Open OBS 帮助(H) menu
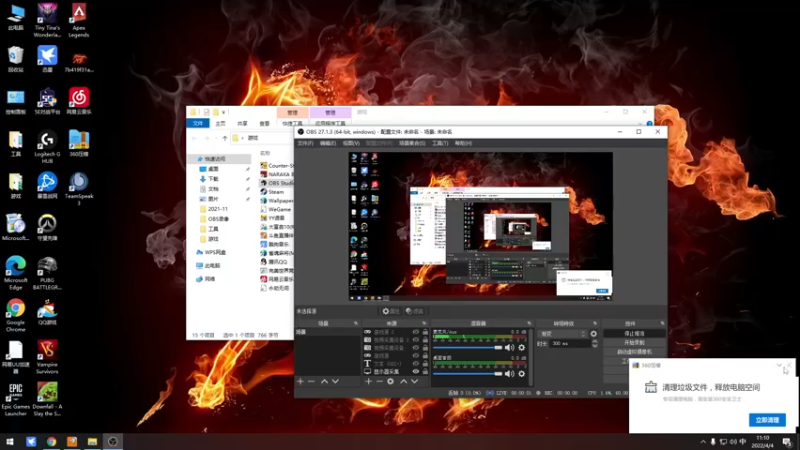Viewport: 800px width, 450px height. tap(463, 143)
